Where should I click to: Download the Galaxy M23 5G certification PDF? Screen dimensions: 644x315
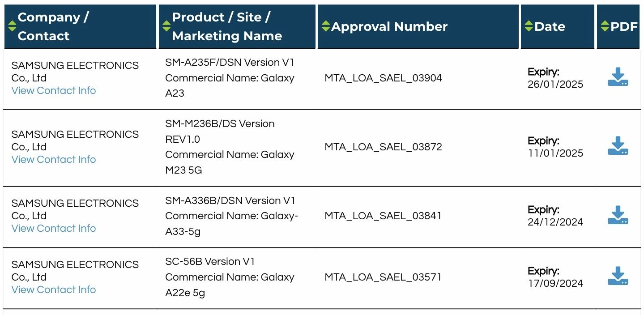point(618,145)
